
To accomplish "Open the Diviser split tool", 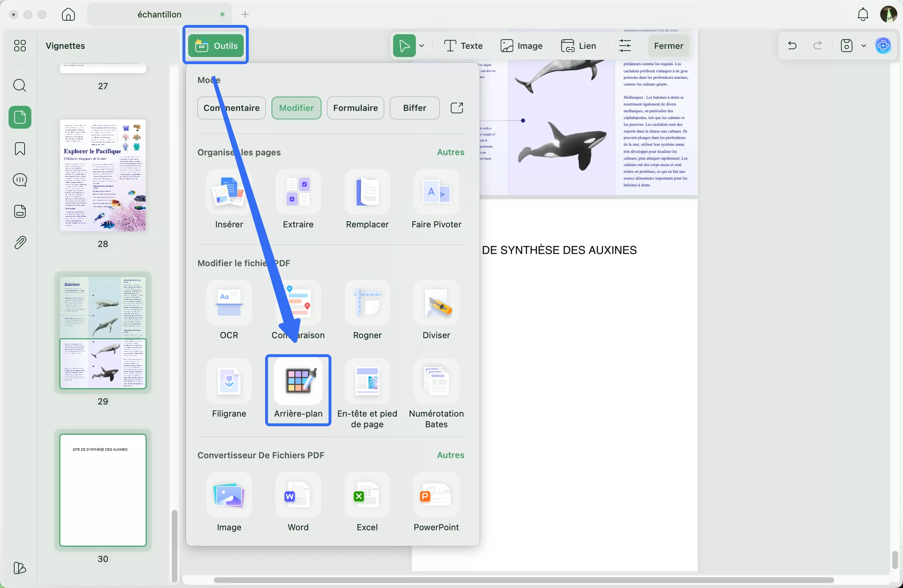I will tap(436, 303).
